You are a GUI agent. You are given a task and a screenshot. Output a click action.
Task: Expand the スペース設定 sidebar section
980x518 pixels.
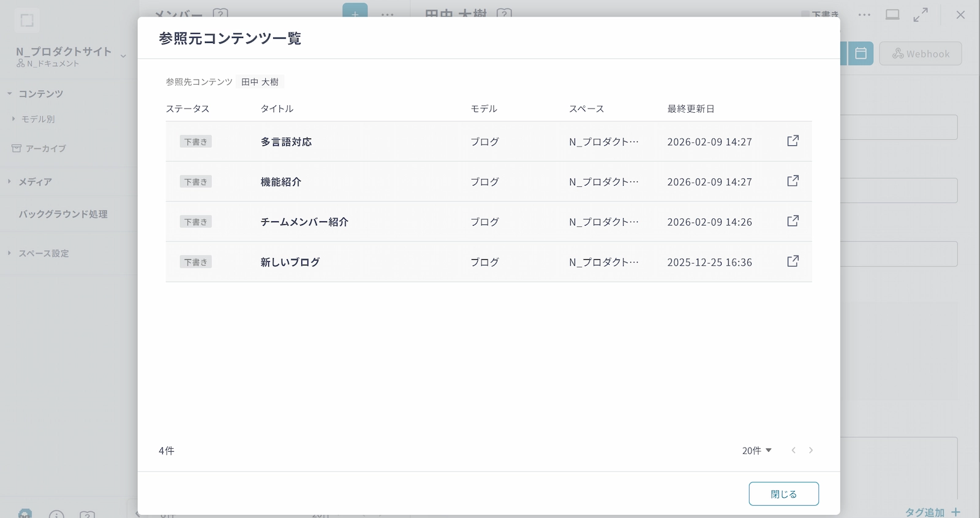9,253
